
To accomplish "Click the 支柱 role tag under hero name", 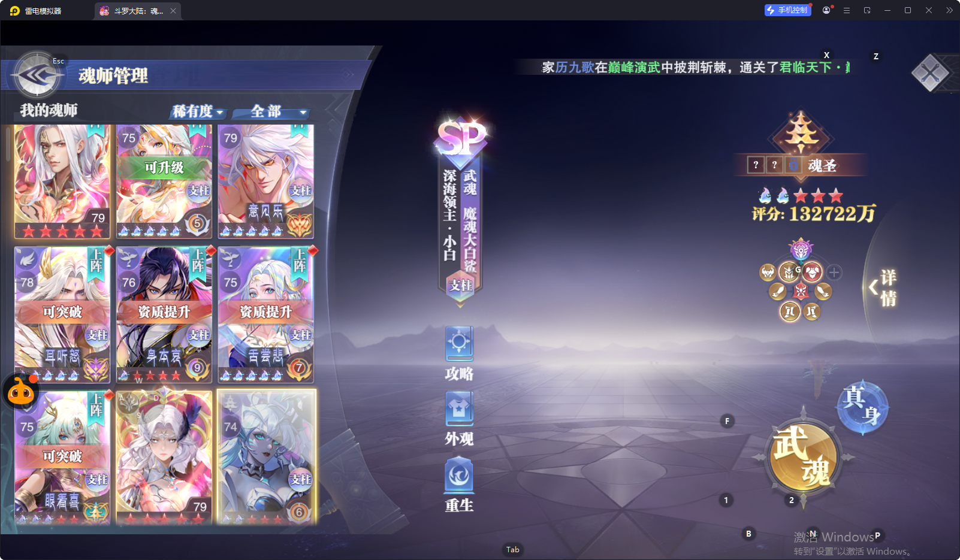I will [x=461, y=286].
